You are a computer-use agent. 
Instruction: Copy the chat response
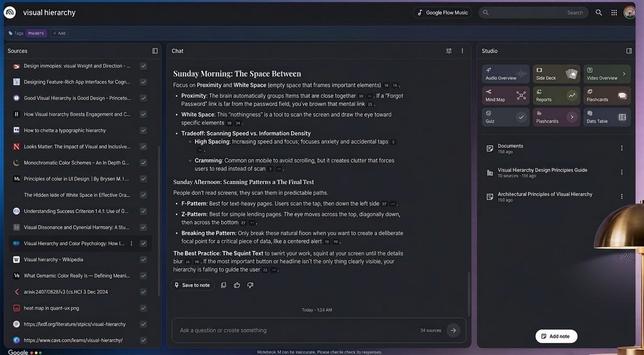pos(223,285)
